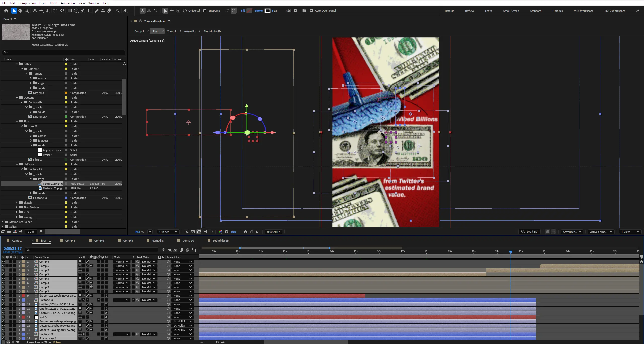This screenshot has height=344, width=644.
Task: Click the Draft 3D button
Action: 529,232
